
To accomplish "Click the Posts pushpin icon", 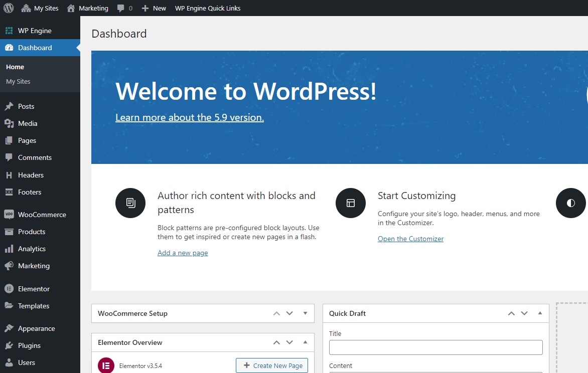I will [x=9, y=106].
